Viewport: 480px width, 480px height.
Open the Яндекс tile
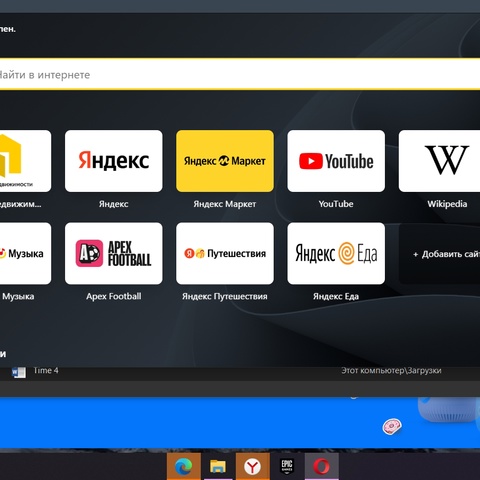(x=114, y=161)
